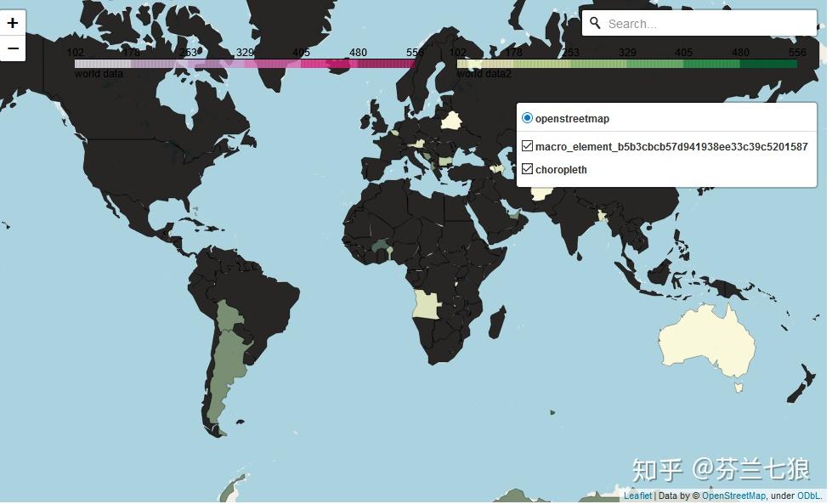Image resolution: width=832 pixels, height=504 pixels.
Task: Uncheck the macro_element layer checkbox
Action: (527, 145)
